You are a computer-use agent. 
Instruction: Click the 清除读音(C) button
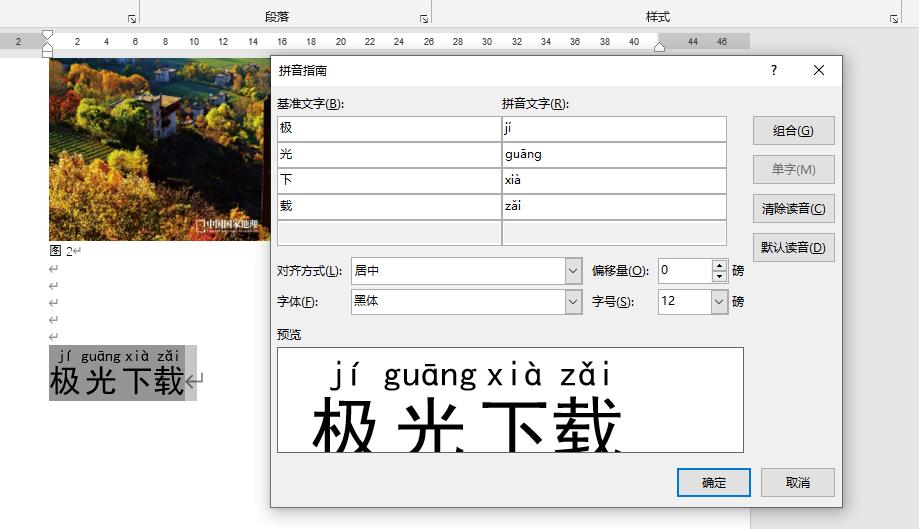click(793, 209)
